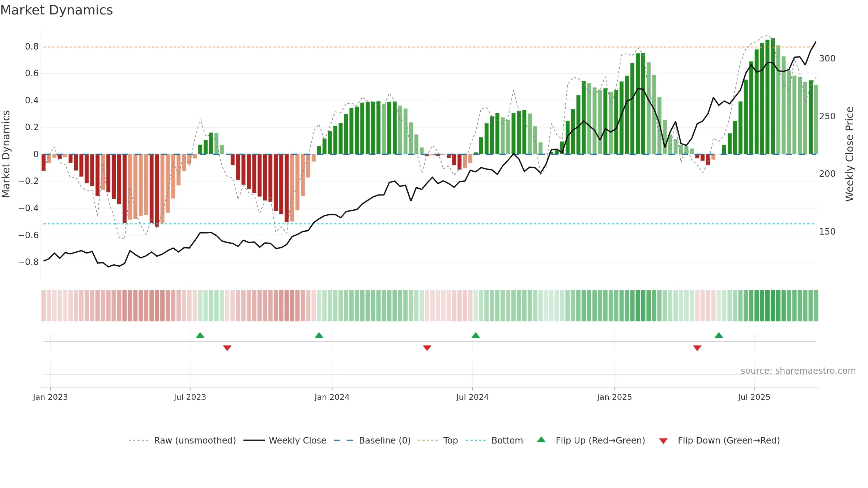Click the tallest dark green bar in Jul 2025
The height and width of the screenshot is (488, 868).
click(x=773, y=96)
